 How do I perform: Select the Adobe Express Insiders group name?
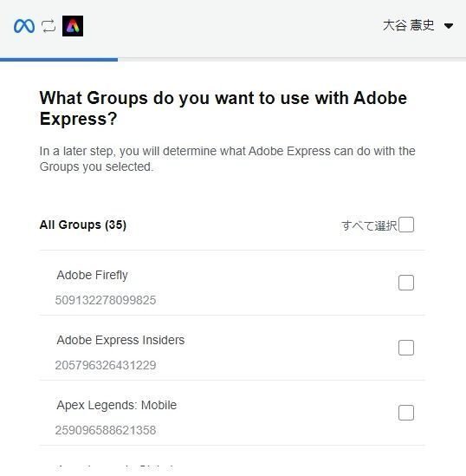[x=120, y=340]
